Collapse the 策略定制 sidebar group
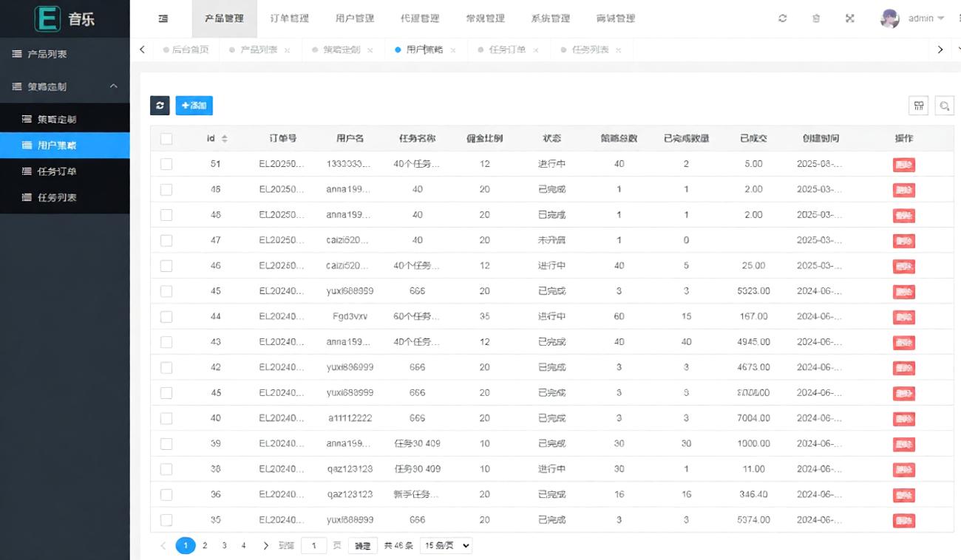 (x=64, y=86)
